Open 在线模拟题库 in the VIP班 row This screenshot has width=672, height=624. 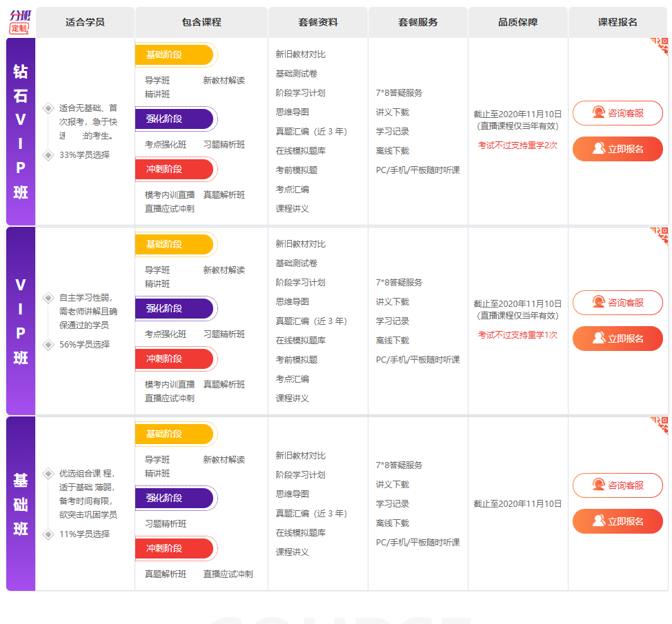coord(301,341)
